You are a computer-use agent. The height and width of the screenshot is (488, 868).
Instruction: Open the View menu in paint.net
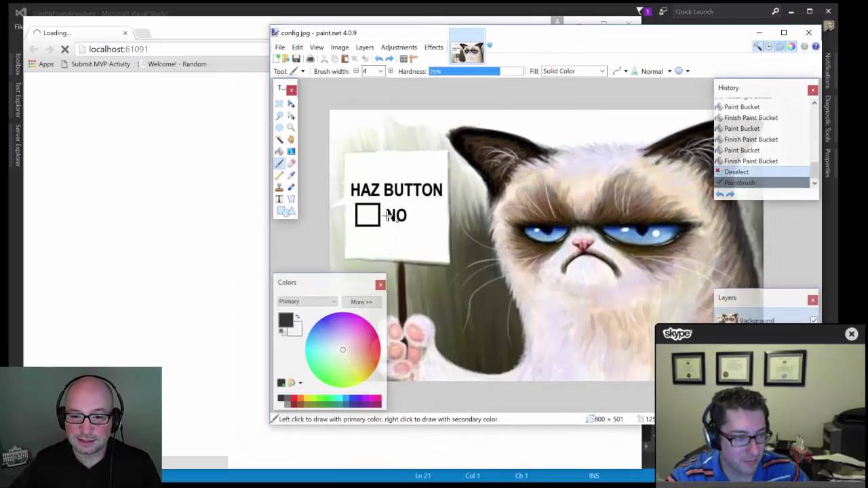coord(317,47)
